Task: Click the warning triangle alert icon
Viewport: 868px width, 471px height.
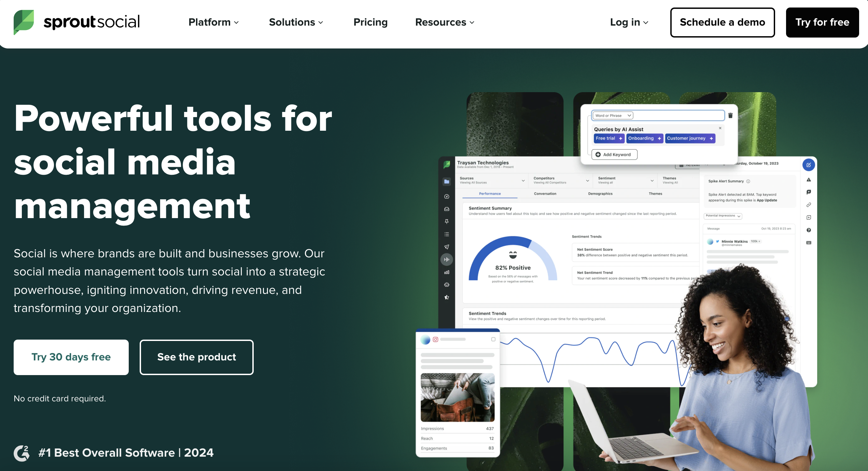Action: click(x=809, y=180)
